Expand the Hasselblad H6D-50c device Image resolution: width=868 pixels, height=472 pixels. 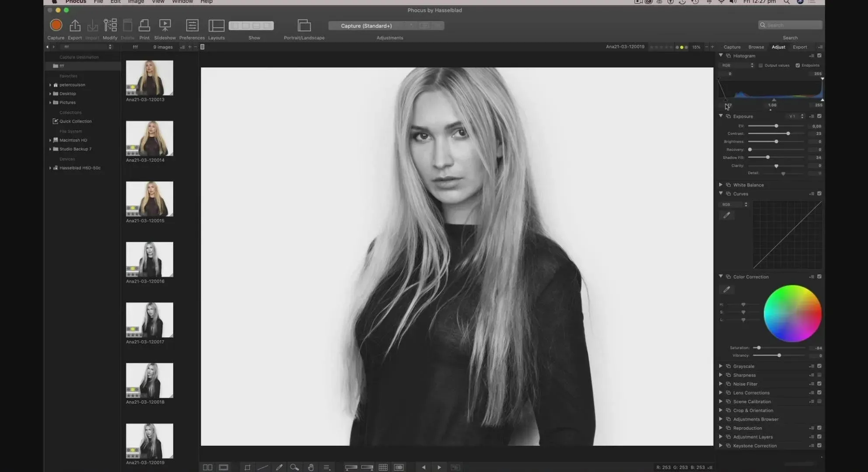point(50,168)
